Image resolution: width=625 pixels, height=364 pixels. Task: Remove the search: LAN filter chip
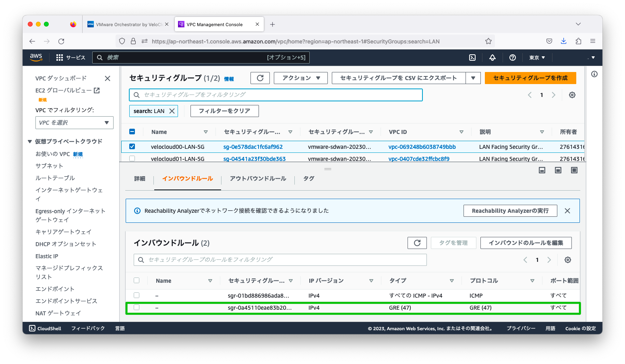click(172, 111)
